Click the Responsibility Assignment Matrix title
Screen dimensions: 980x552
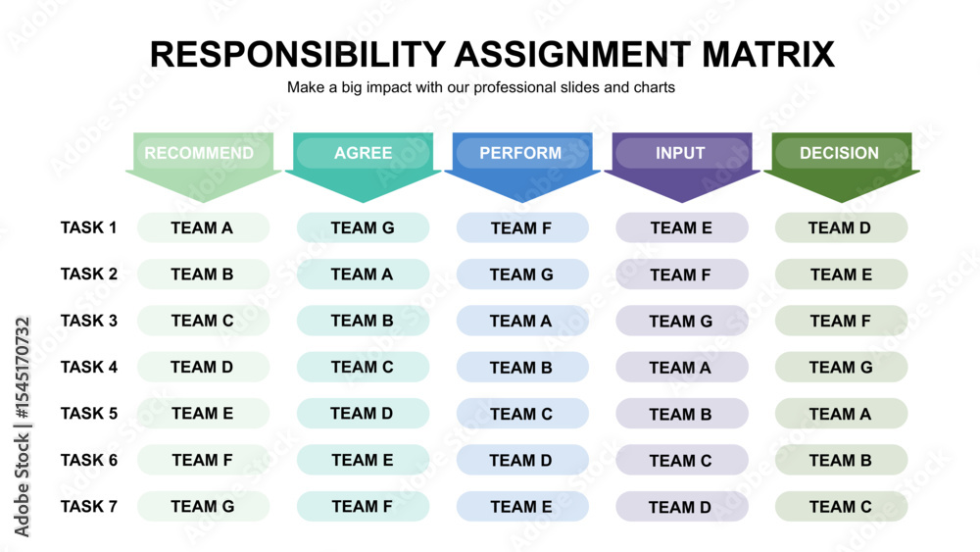(x=492, y=54)
